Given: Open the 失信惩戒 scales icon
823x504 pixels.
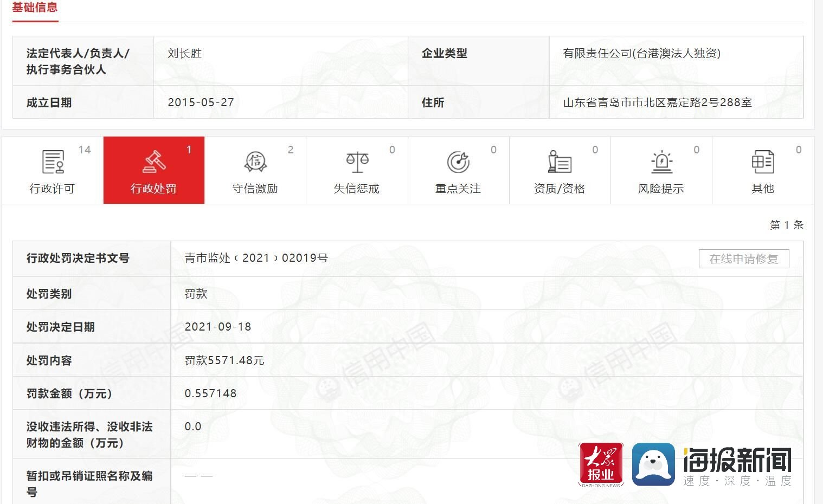Looking at the screenshot, I should pos(357,161).
